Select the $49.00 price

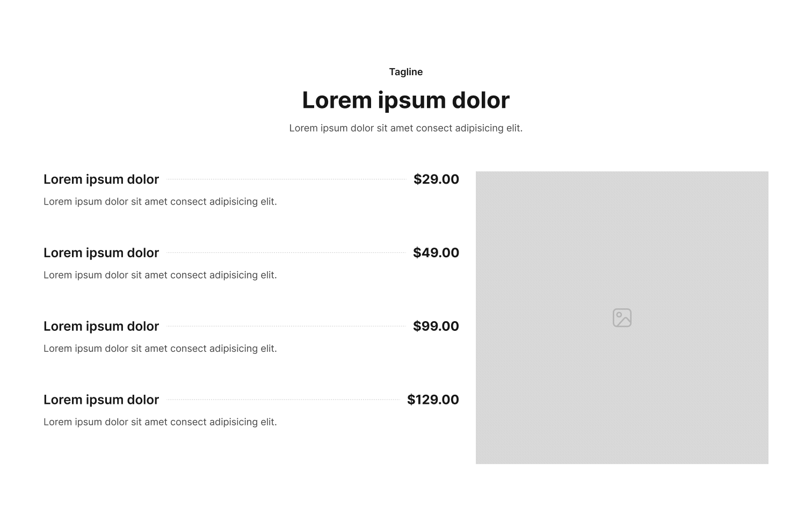(436, 253)
